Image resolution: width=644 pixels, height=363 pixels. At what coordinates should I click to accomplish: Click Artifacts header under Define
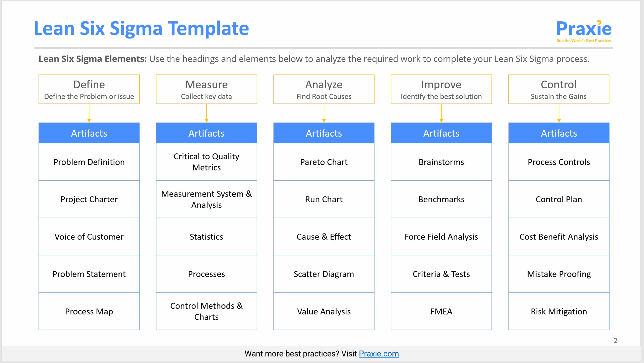click(x=89, y=133)
